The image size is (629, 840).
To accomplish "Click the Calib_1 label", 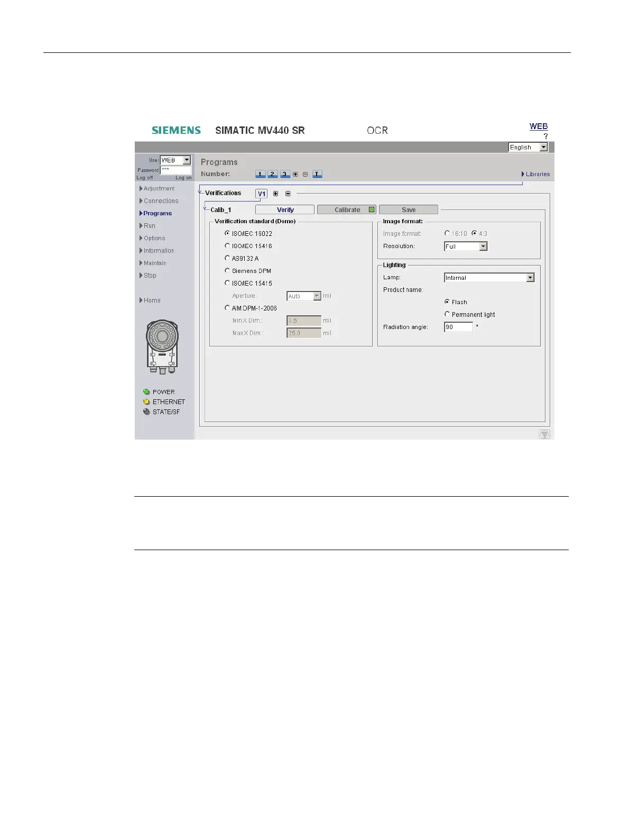I will coord(221,210).
